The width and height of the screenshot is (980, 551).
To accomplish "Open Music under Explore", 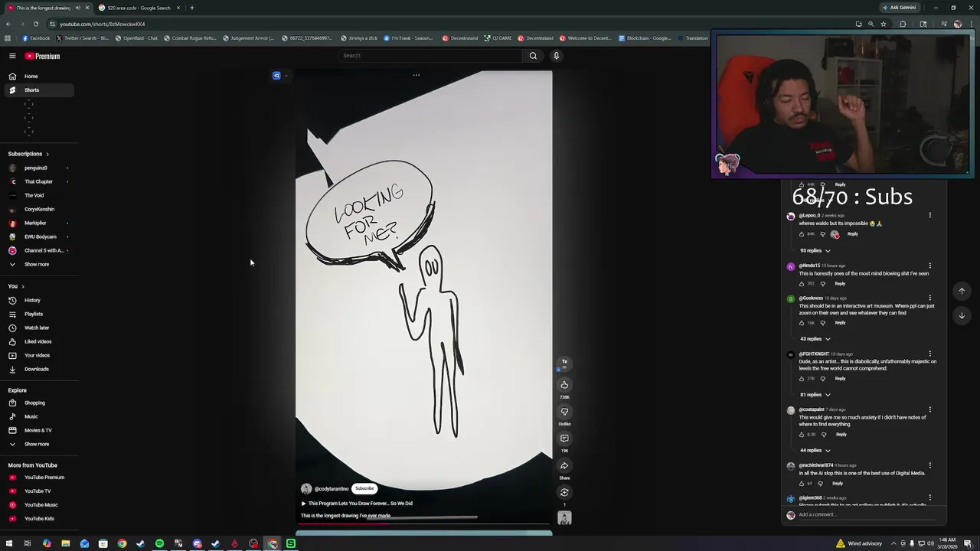I will pyautogui.click(x=37, y=416).
